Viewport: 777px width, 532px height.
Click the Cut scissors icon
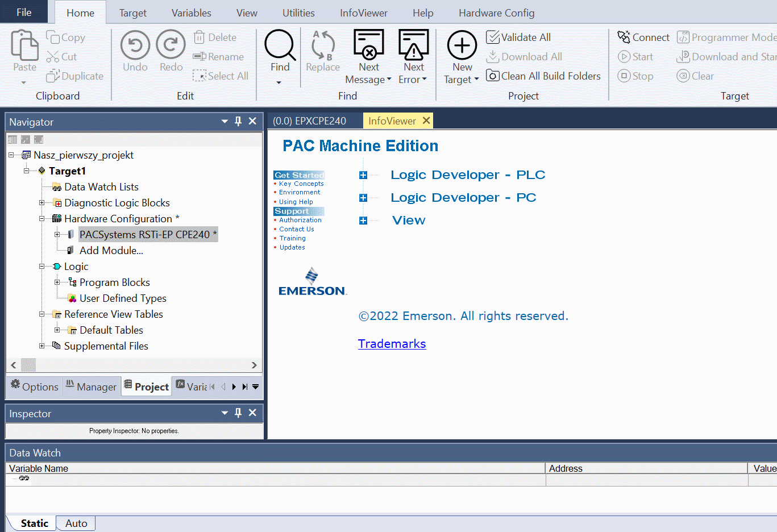[x=53, y=57]
